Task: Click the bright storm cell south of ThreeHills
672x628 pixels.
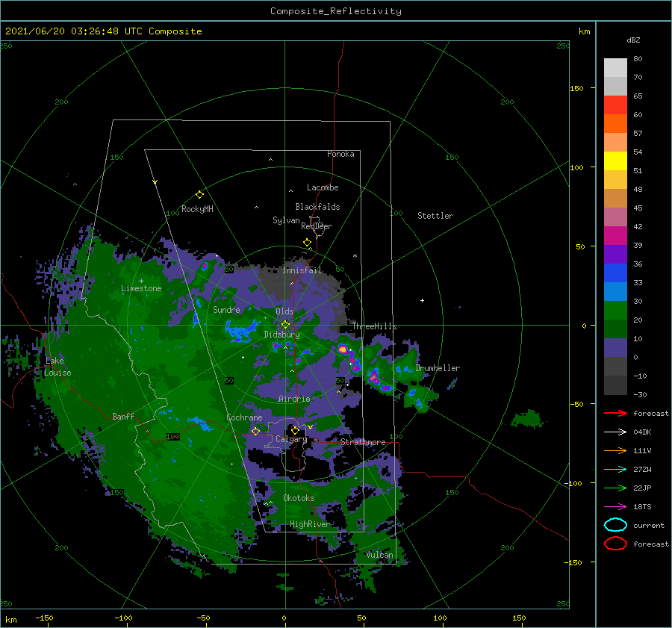Action: [343, 349]
